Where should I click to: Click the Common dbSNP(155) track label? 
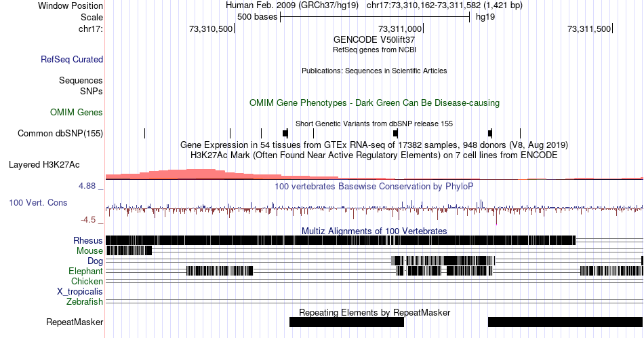pyautogui.click(x=60, y=133)
